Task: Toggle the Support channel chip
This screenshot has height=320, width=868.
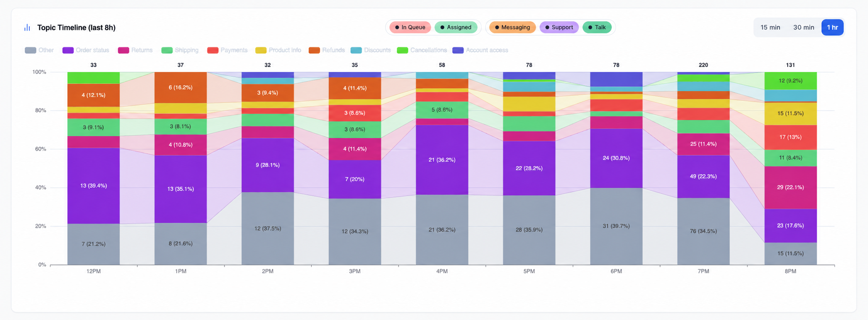Action: tap(559, 27)
